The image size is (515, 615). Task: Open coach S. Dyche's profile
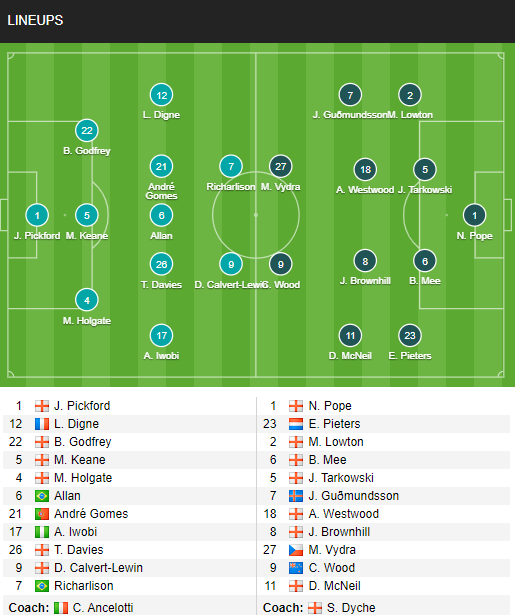coord(351,608)
